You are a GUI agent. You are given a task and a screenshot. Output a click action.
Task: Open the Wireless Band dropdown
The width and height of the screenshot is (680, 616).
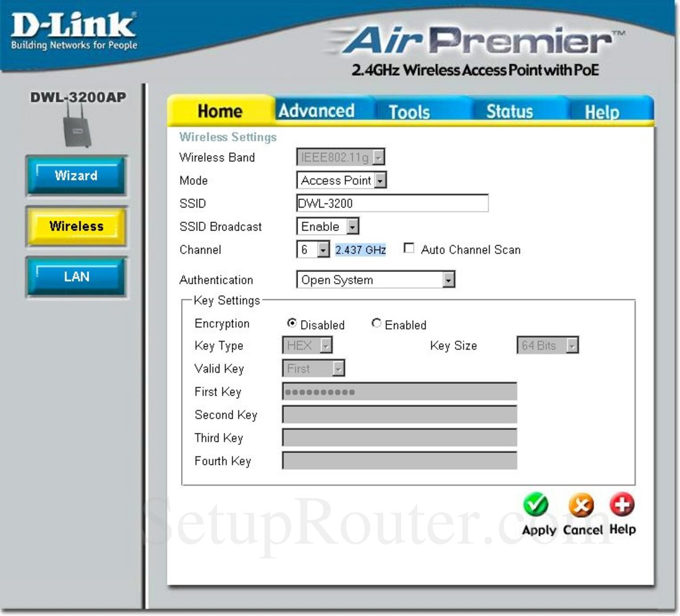[x=341, y=157]
